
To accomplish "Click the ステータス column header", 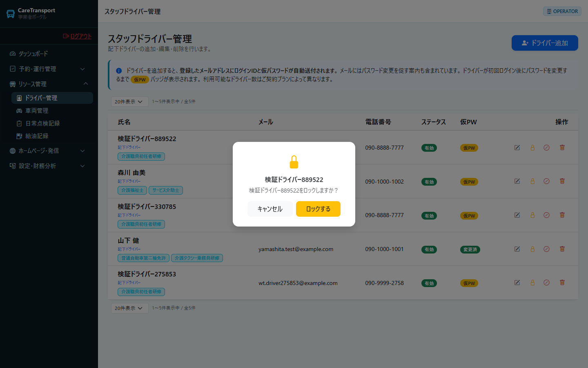I will click(434, 122).
